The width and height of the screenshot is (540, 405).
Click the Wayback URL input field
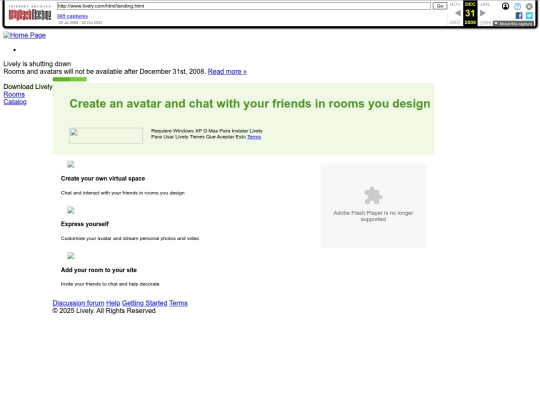(243, 6)
